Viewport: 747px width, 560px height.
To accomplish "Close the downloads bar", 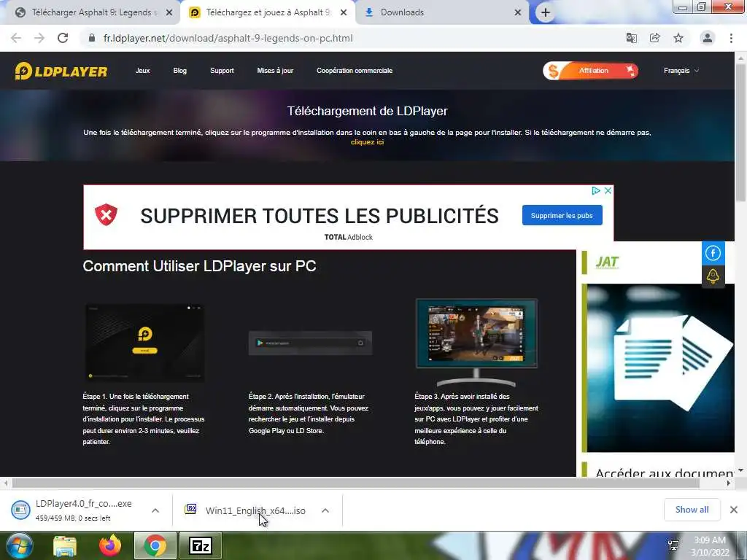I will [734, 510].
